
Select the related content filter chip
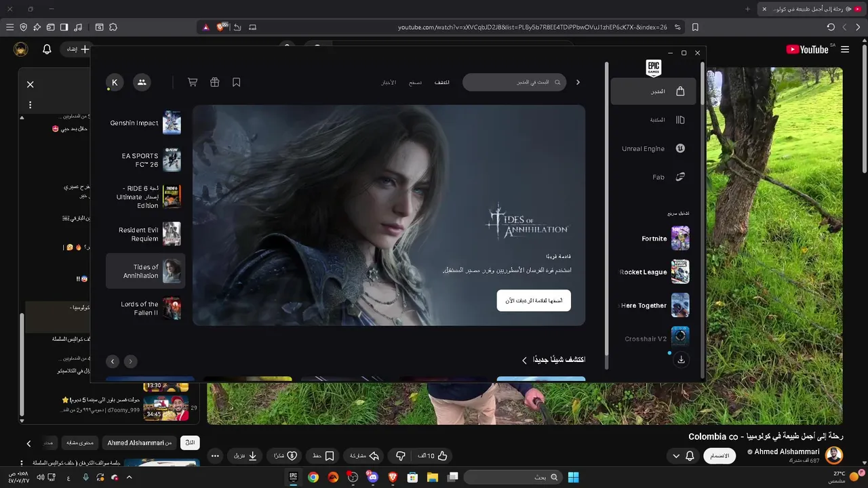81,443
